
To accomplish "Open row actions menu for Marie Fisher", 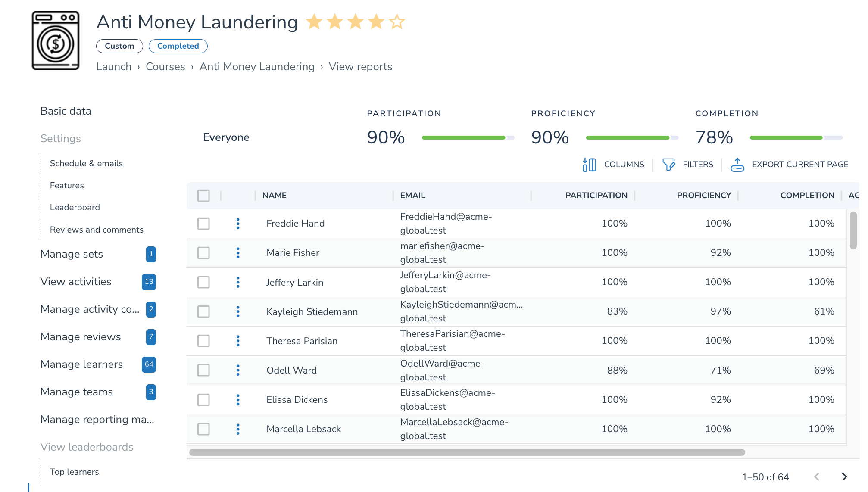I will coord(238,253).
